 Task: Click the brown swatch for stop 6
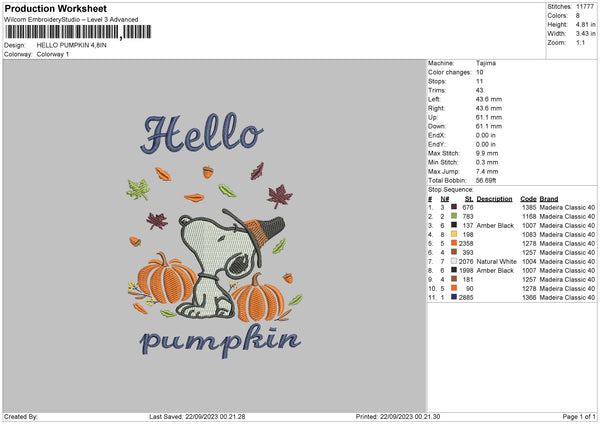tap(454, 252)
